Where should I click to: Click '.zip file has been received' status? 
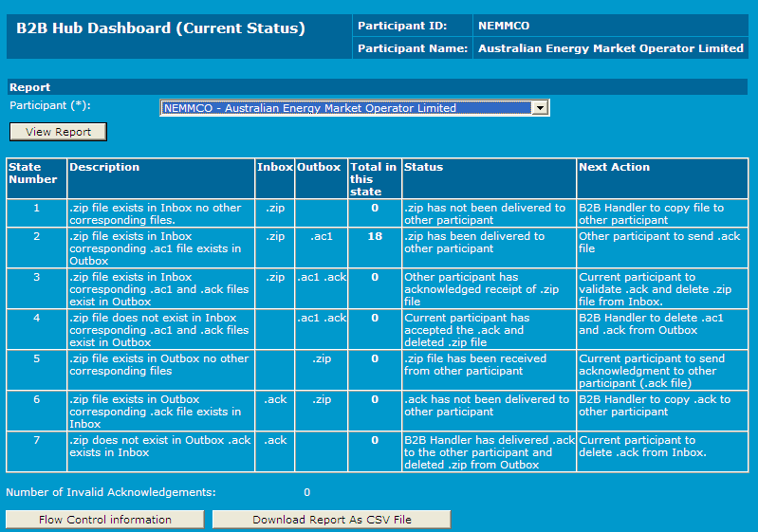pos(475,364)
